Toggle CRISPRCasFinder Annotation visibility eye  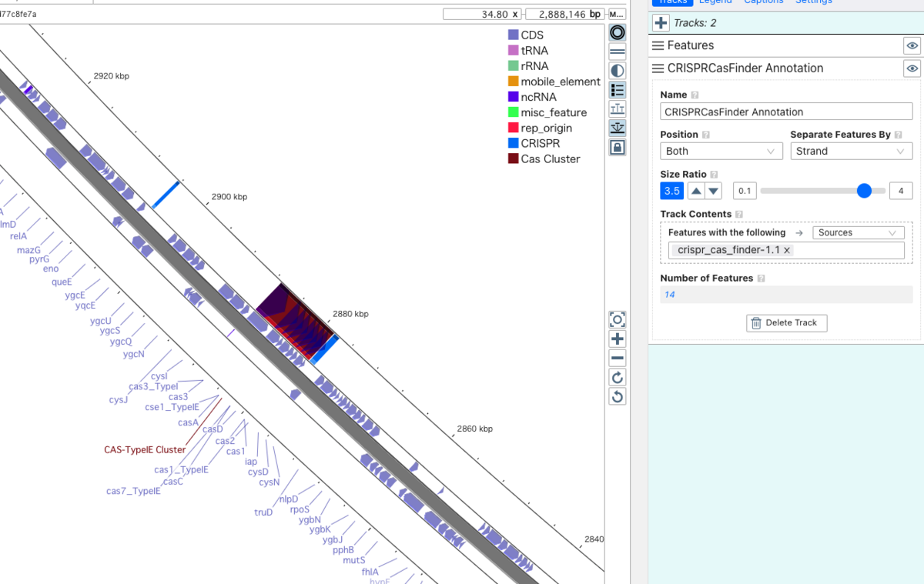tap(912, 68)
